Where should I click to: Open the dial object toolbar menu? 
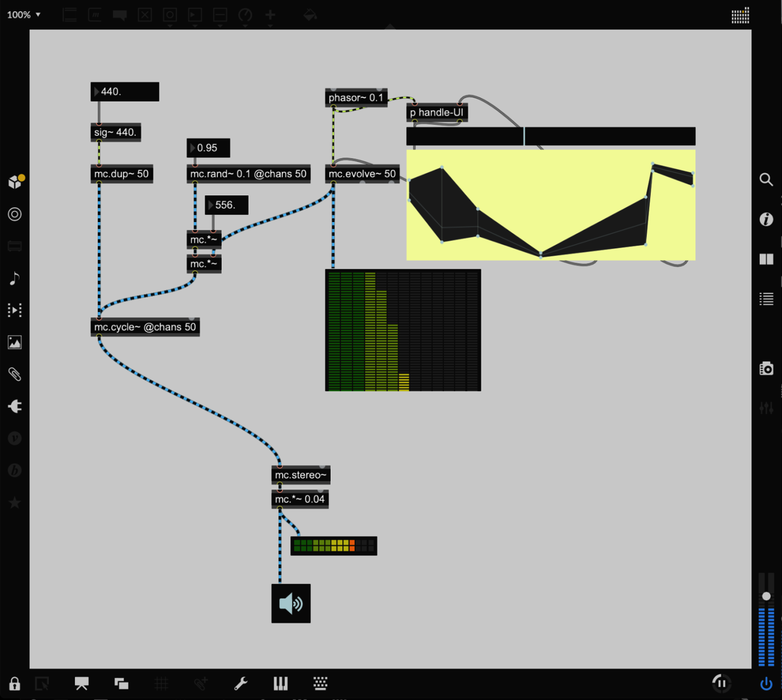click(x=245, y=15)
